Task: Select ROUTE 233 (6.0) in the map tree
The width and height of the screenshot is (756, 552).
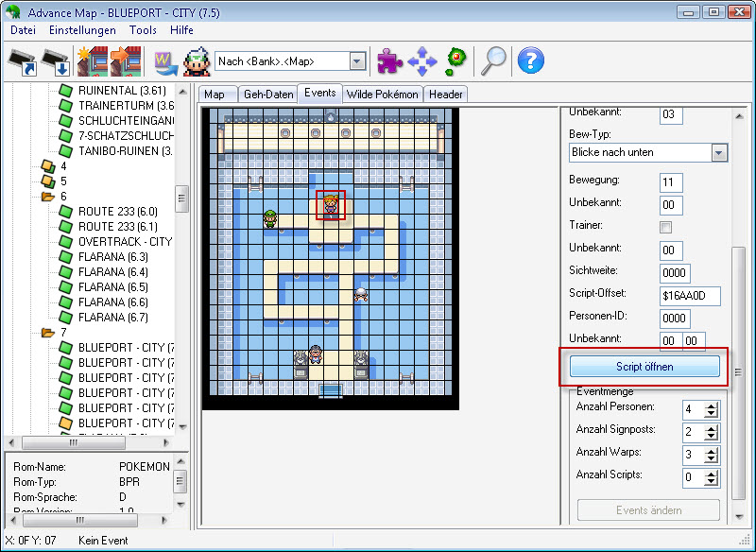Action: pyautogui.click(x=117, y=211)
